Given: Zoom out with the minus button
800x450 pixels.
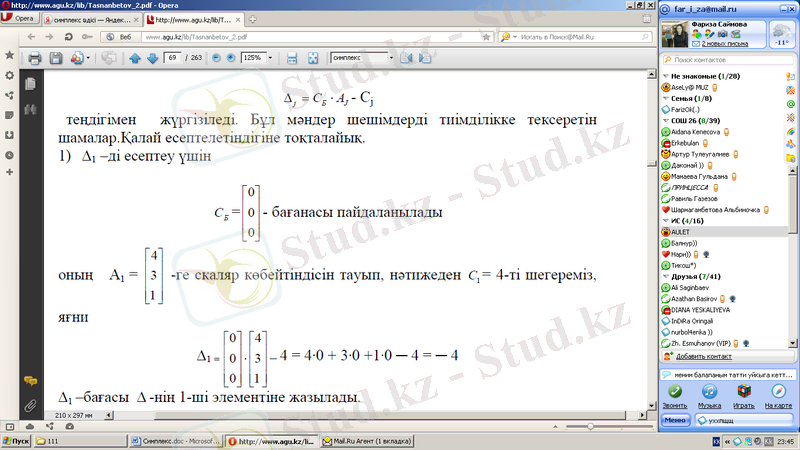Looking at the screenshot, I should (x=216, y=58).
